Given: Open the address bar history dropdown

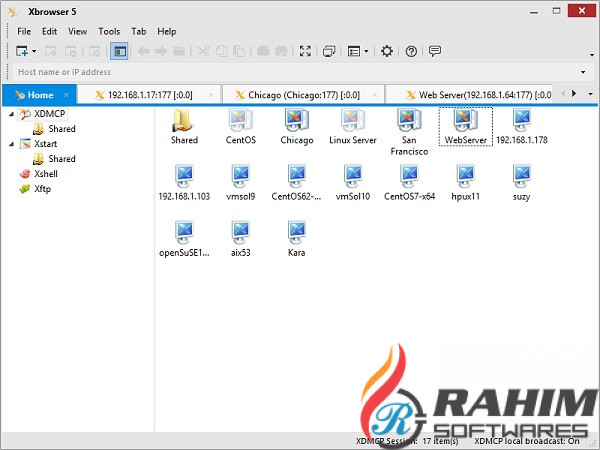Looking at the screenshot, I should 583,72.
